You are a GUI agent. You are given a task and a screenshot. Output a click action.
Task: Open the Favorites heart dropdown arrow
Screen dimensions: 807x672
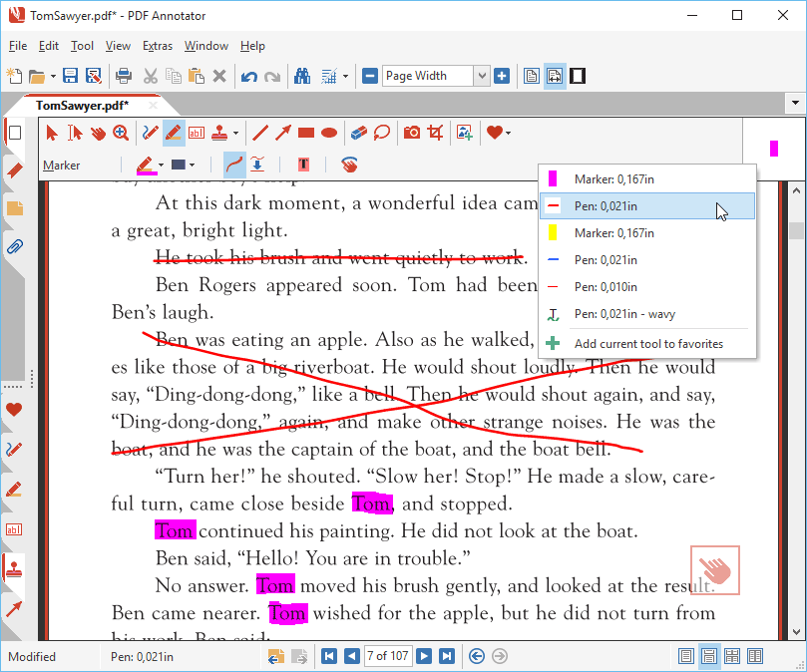[508, 134]
